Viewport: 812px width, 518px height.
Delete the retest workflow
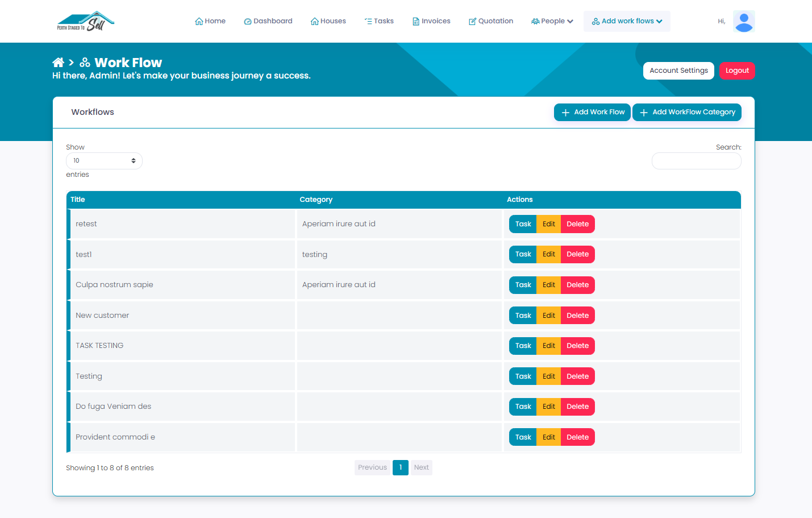[x=577, y=224]
